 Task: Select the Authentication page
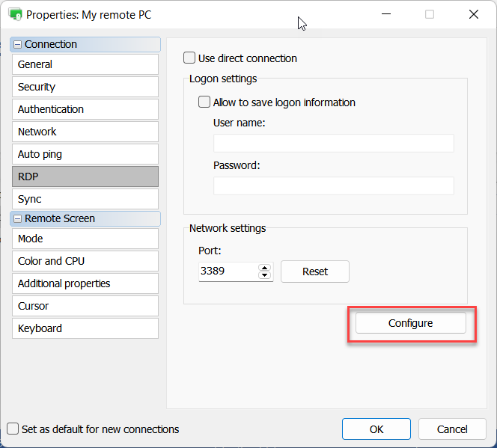click(x=85, y=109)
